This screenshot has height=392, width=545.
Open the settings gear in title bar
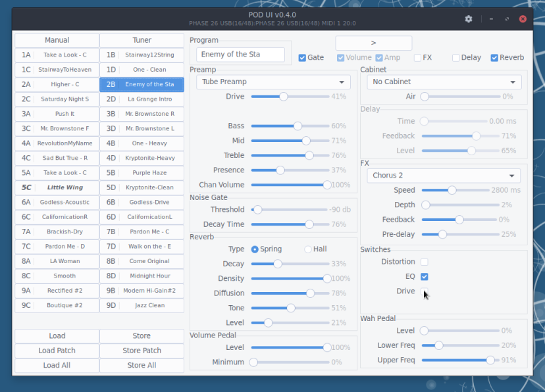[469, 19]
